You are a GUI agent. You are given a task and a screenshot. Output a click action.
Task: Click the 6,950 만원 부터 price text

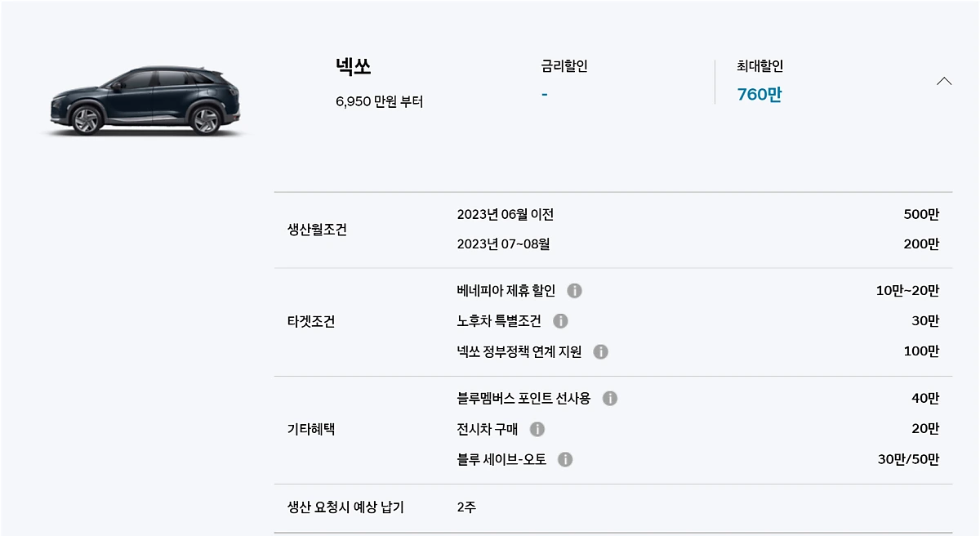379,102
